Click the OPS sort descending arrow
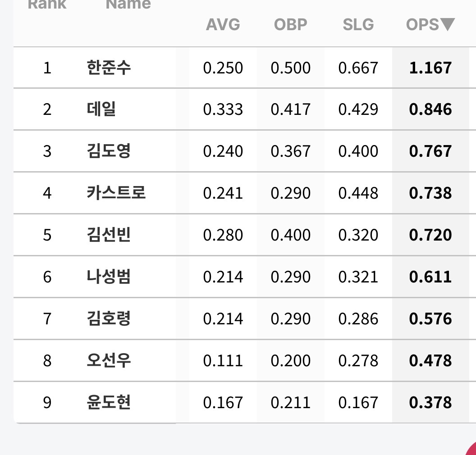This screenshot has width=476, height=455. coord(448,25)
